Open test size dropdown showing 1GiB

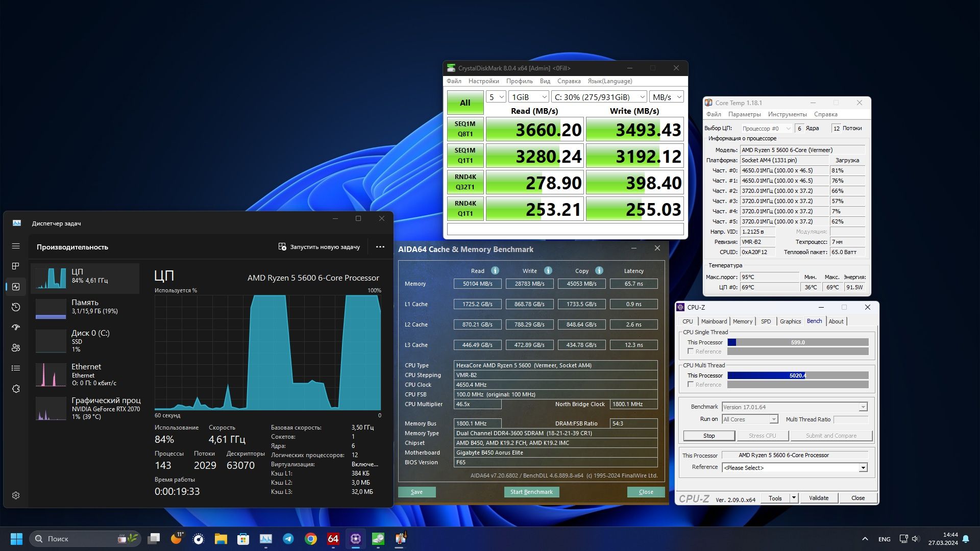[x=529, y=97]
